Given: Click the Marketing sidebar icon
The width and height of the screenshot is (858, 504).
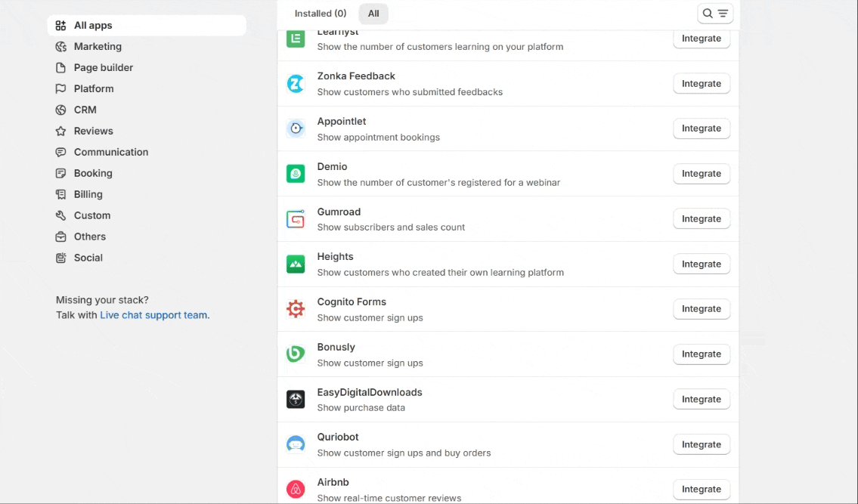Looking at the screenshot, I should click(60, 47).
